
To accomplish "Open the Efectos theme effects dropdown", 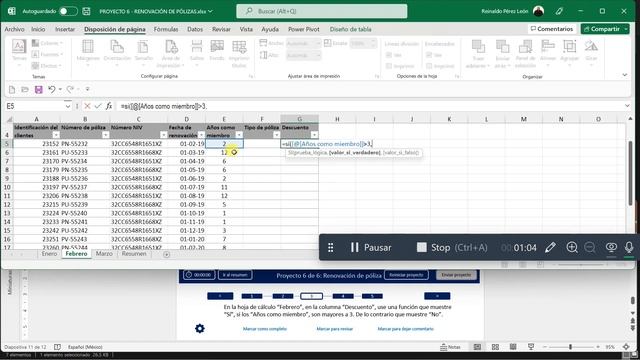I will click(x=47, y=66).
